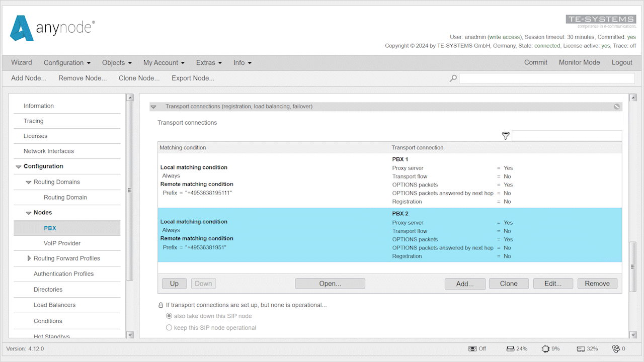Click the funnel filter icon
The height and width of the screenshot is (362, 644).
point(506,136)
